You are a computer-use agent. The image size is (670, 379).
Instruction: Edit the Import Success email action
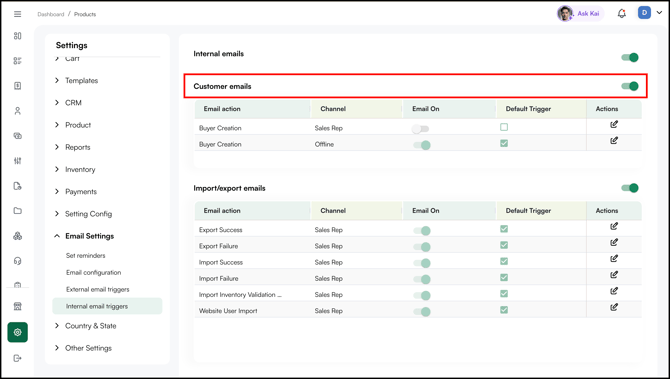point(614,259)
